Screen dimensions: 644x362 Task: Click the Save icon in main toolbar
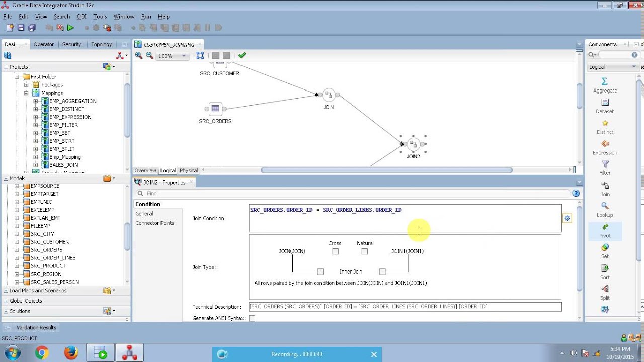coord(21,28)
